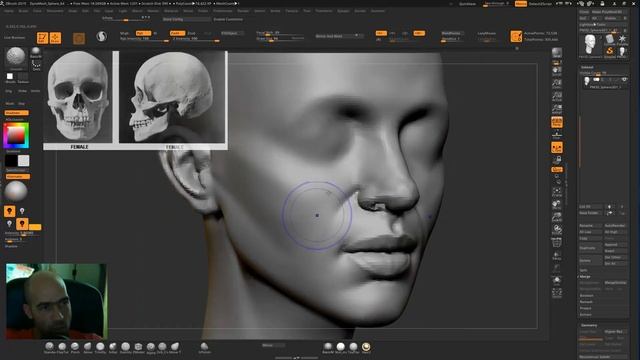The image size is (640, 360).
Task: Hide the PM3D_Sphere3D subtool with eye icon
Action: [x=624, y=80]
